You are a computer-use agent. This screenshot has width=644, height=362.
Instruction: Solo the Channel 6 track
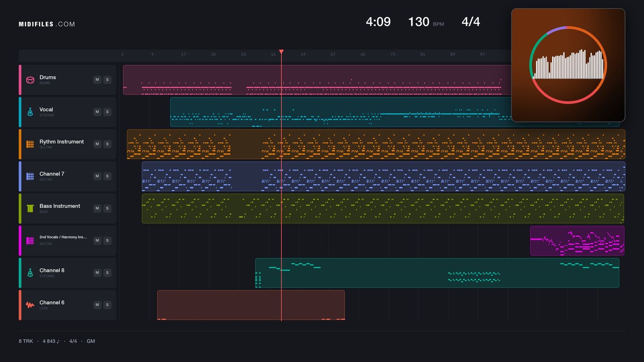pos(107,305)
